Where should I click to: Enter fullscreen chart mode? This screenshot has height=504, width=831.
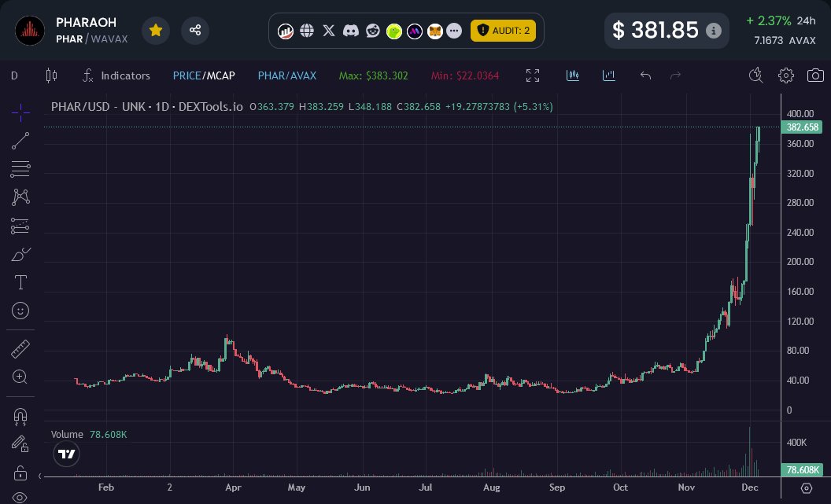[x=533, y=75]
